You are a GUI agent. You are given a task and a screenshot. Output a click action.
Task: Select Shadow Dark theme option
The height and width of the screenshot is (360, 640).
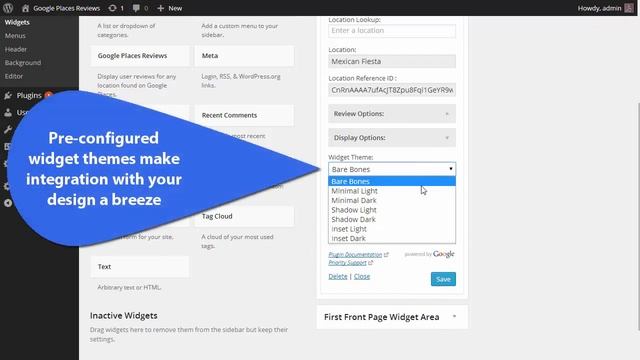click(x=392, y=219)
